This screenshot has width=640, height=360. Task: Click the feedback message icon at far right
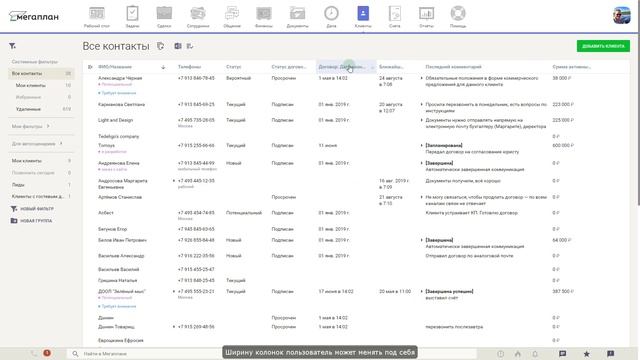click(611, 354)
